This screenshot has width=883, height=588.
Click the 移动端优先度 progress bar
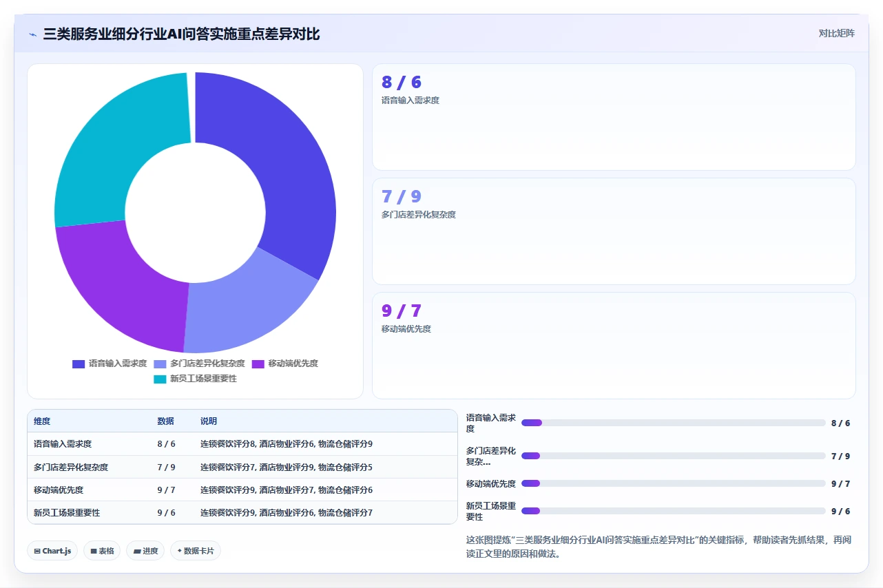point(673,483)
